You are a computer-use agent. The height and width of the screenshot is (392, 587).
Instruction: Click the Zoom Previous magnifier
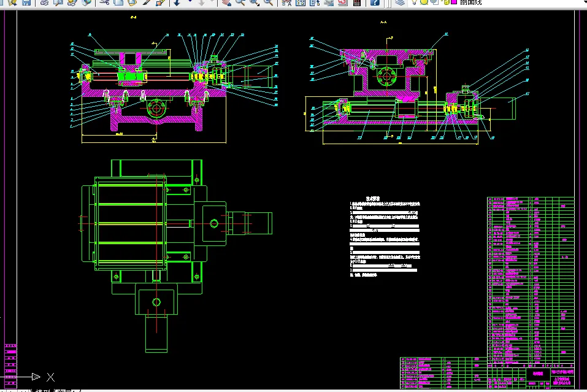pyautogui.click(x=268, y=2)
